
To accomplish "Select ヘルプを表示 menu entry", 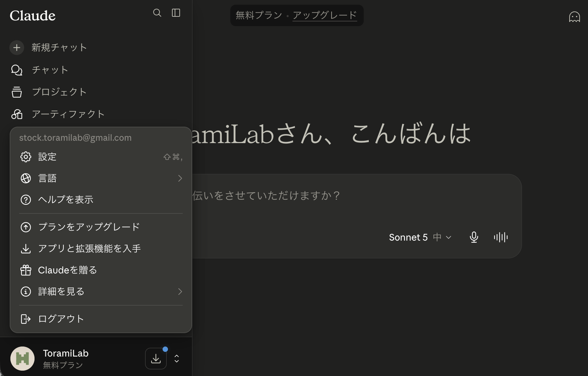I will pos(101,200).
